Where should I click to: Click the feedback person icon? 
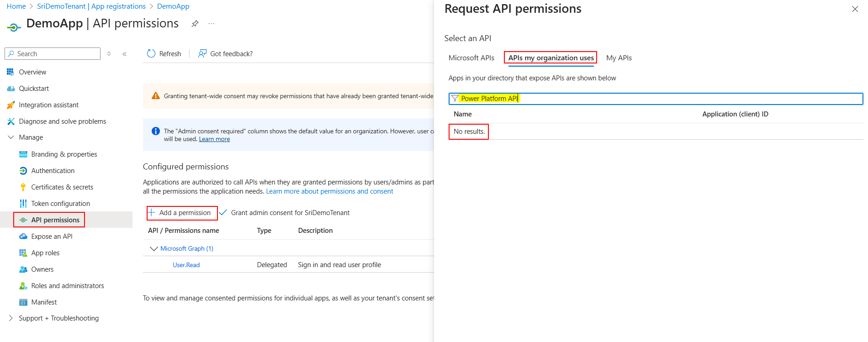point(202,53)
